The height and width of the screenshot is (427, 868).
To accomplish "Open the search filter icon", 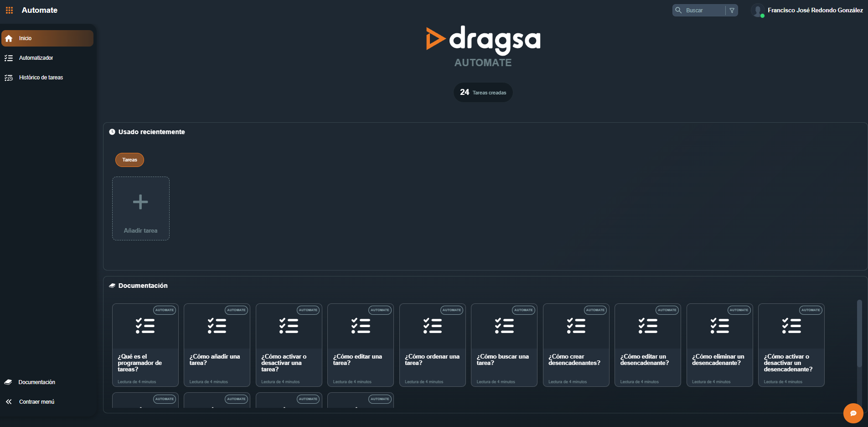I will [732, 10].
